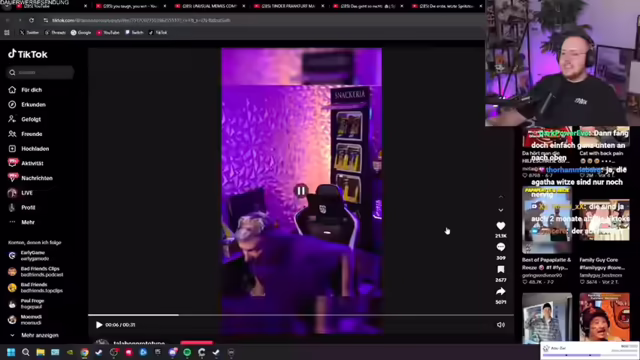The width and height of the screenshot is (640, 360).
Task: Click the pause overlay on the video
Action: [x=301, y=191]
